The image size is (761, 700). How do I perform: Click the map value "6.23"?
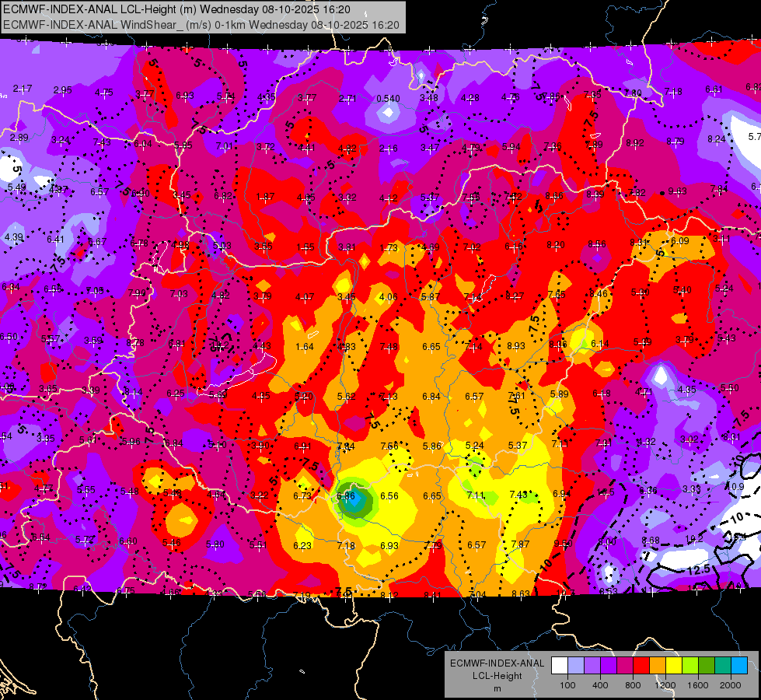pyautogui.click(x=302, y=545)
